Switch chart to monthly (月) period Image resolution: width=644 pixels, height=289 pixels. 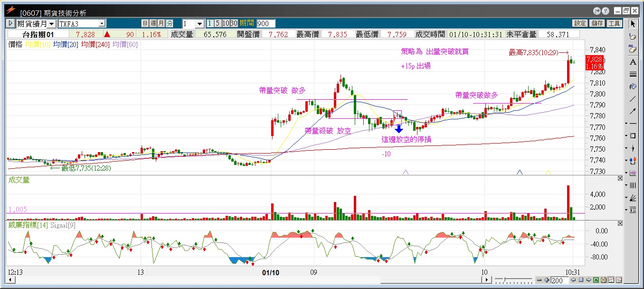click(x=161, y=23)
